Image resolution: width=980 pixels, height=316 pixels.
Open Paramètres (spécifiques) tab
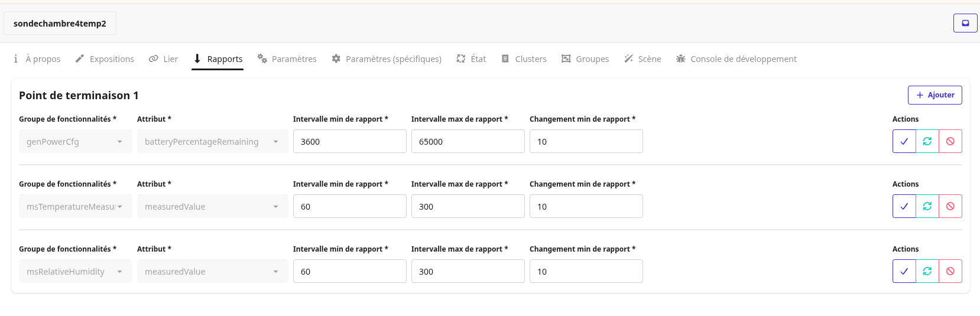click(387, 59)
